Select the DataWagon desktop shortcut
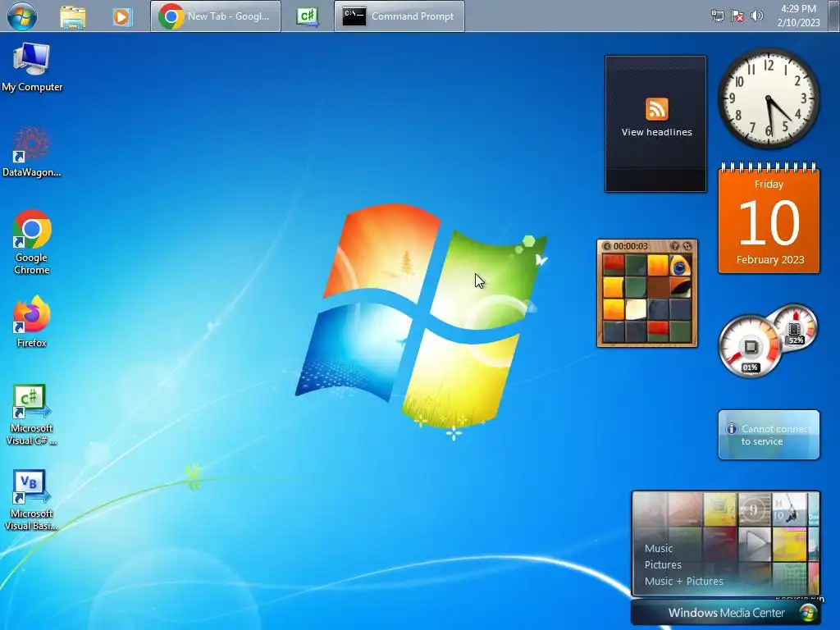This screenshot has width=840, height=630. (x=32, y=152)
